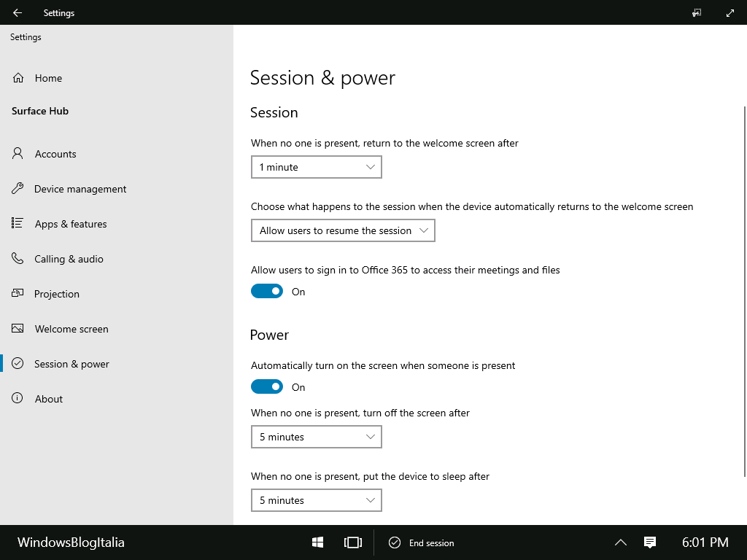Image resolution: width=747 pixels, height=560 pixels.
Task: Click the Settings label below the title bar
Action: point(26,37)
